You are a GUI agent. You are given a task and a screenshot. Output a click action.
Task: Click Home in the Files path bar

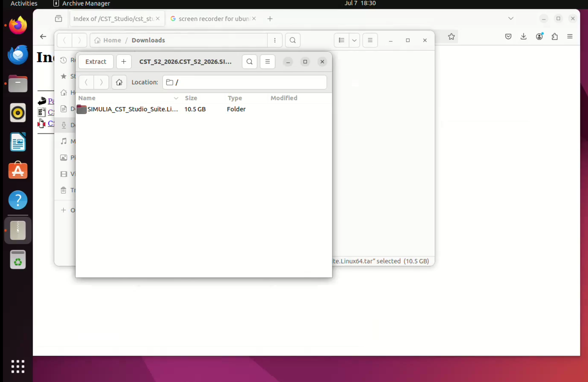[x=108, y=40]
